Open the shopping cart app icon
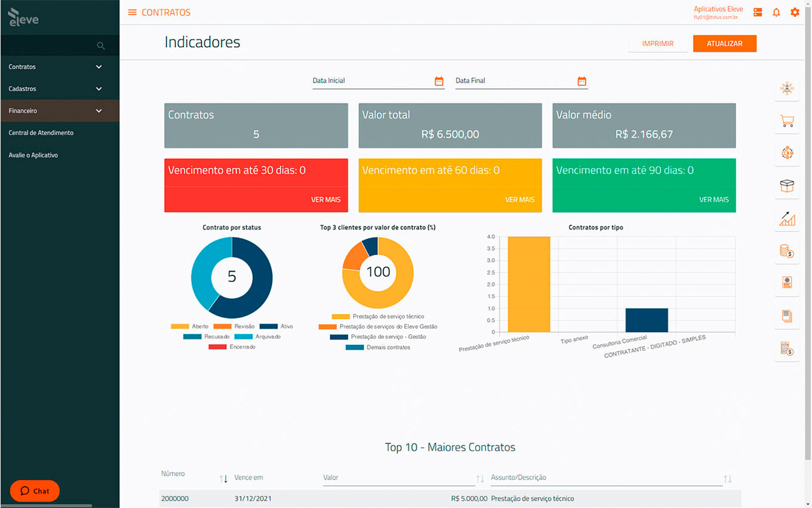Image resolution: width=812 pixels, height=508 pixels. click(787, 121)
